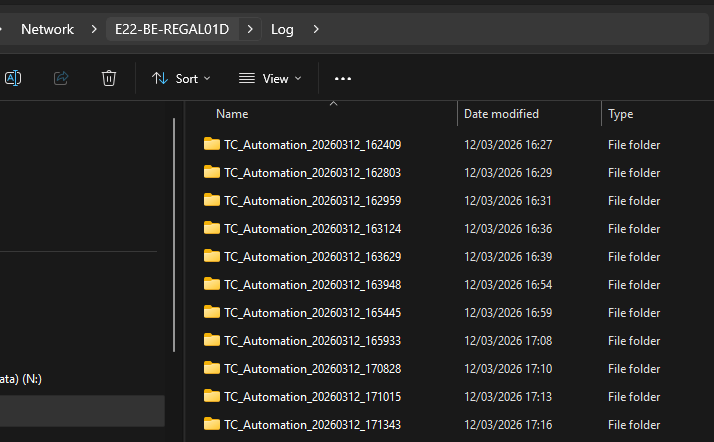Navigate to E22-BE-REGAL01D breadcrumb
714x442 pixels.
pos(172,29)
